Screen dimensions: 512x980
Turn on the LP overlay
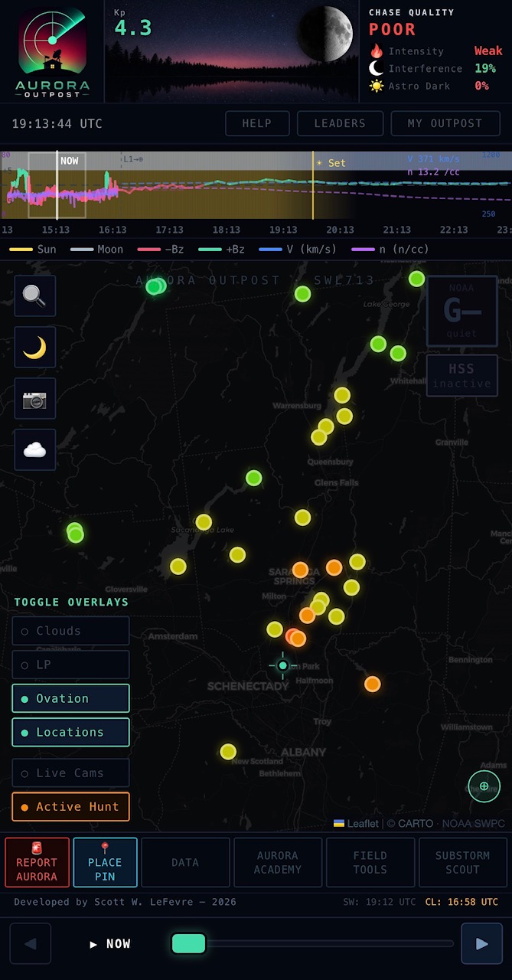[71, 665]
